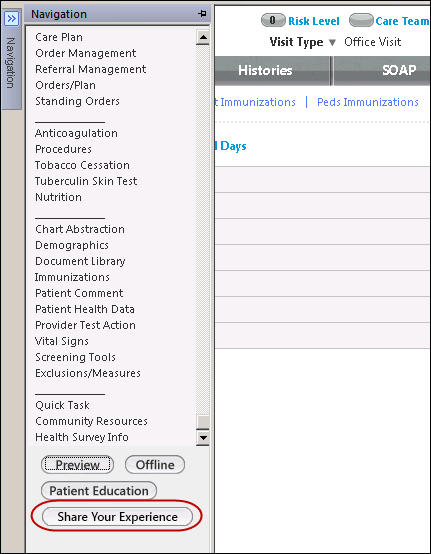Open the Visit Type dropdown arrow
431x554 pixels.
[332, 43]
